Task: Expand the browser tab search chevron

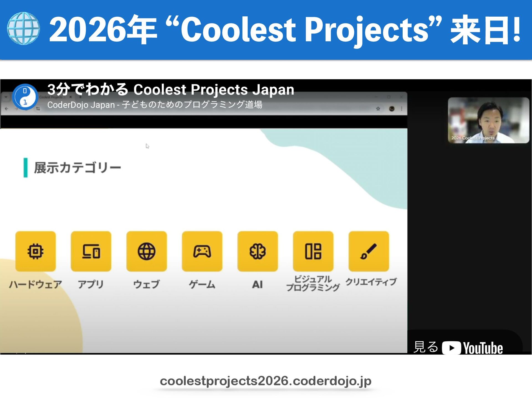Action: pos(6,97)
